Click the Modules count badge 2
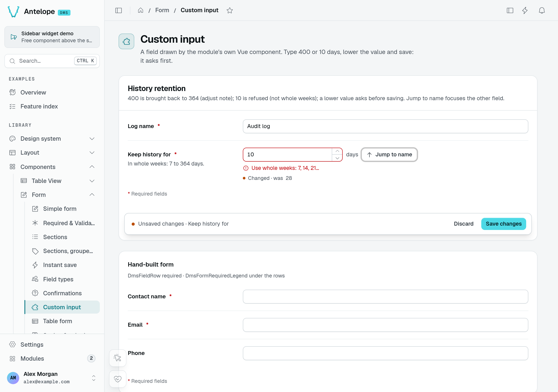Image resolution: width=558 pixels, height=392 pixels. tap(91, 358)
